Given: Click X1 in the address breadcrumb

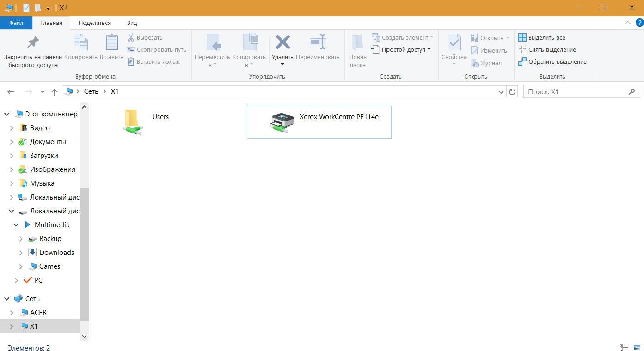Looking at the screenshot, I should point(115,91).
